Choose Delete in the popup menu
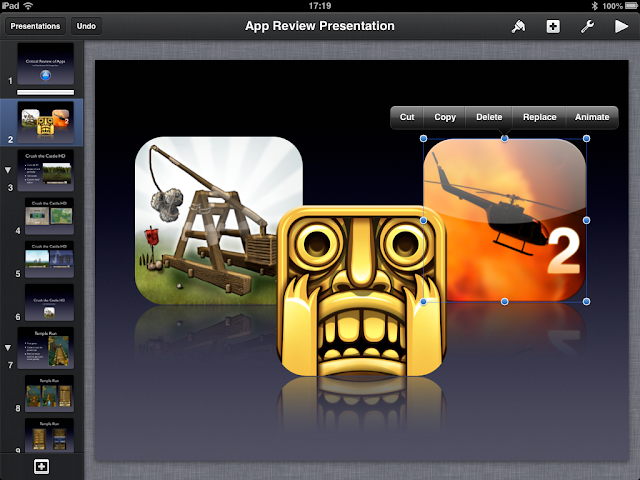640x480 pixels. [x=489, y=117]
